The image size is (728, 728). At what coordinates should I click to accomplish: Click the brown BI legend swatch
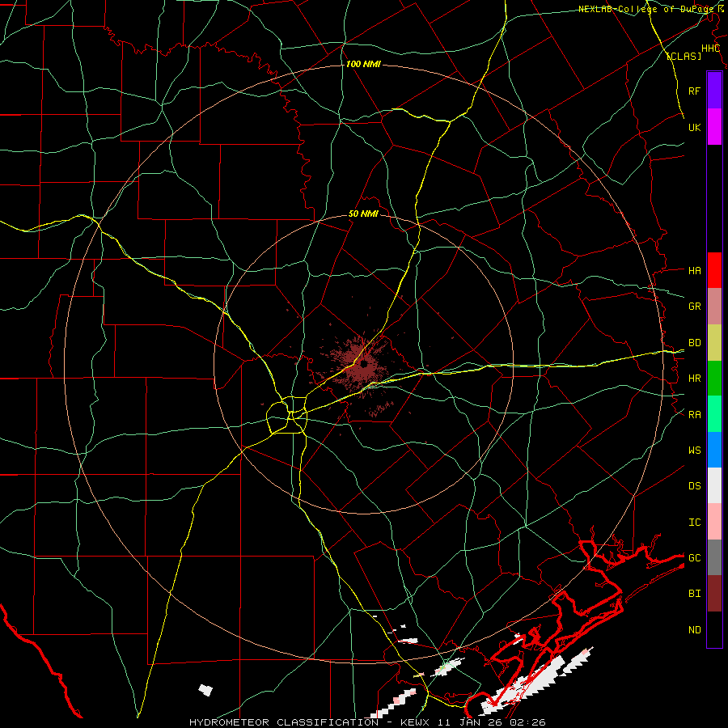(714, 594)
